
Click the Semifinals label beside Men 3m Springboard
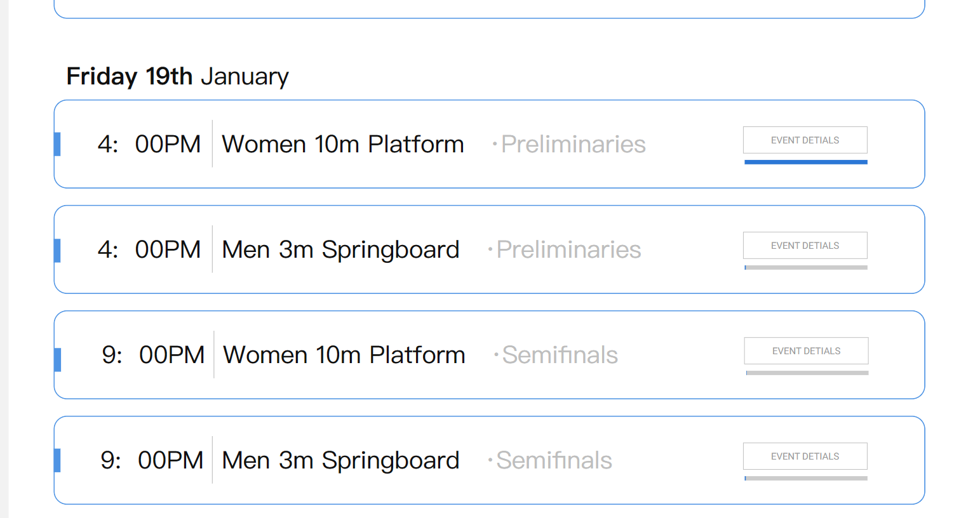coord(554,460)
